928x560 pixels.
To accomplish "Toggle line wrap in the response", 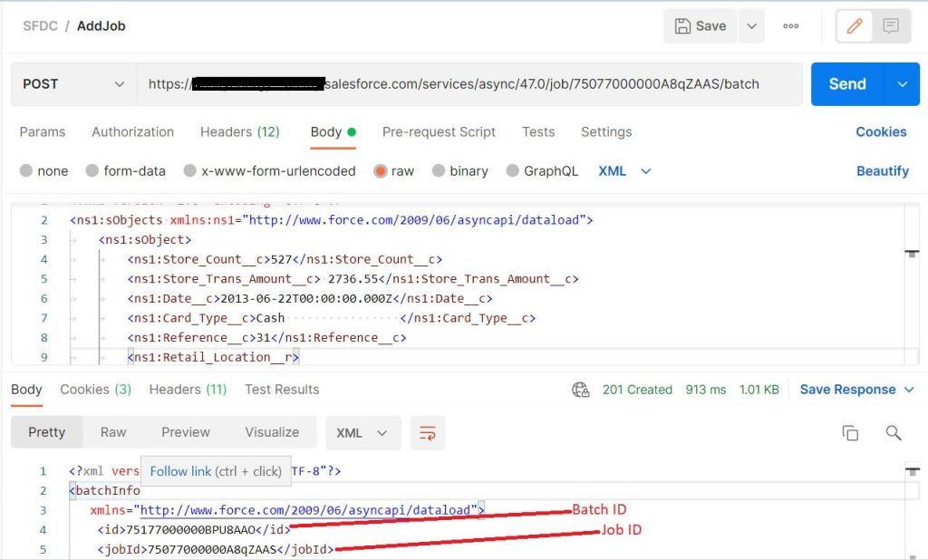I will [x=428, y=433].
